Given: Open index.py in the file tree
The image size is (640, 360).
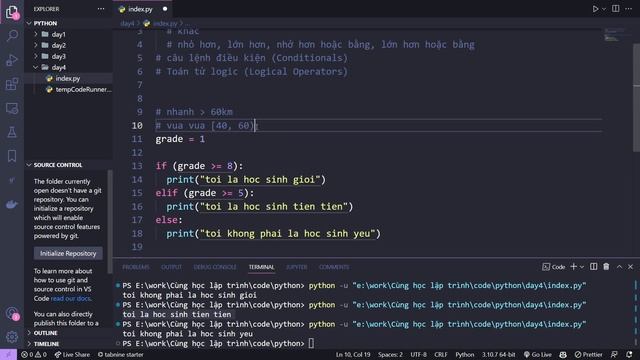Looking at the screenshot, I should click(x=67, y=78).
